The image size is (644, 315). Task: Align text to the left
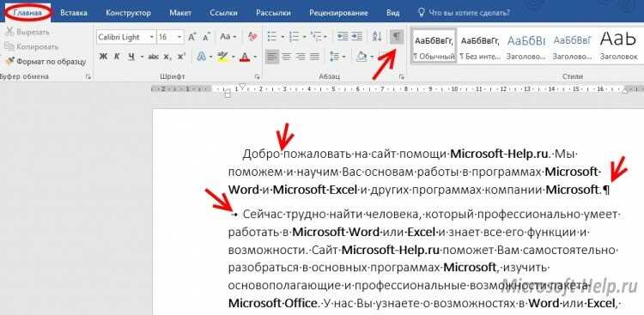click(272, 57)
